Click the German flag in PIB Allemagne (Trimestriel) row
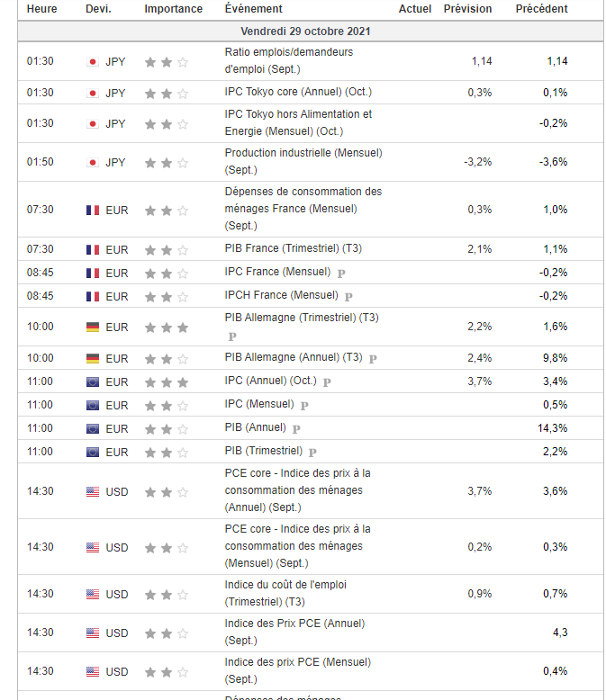 click(x=92, y=328)
